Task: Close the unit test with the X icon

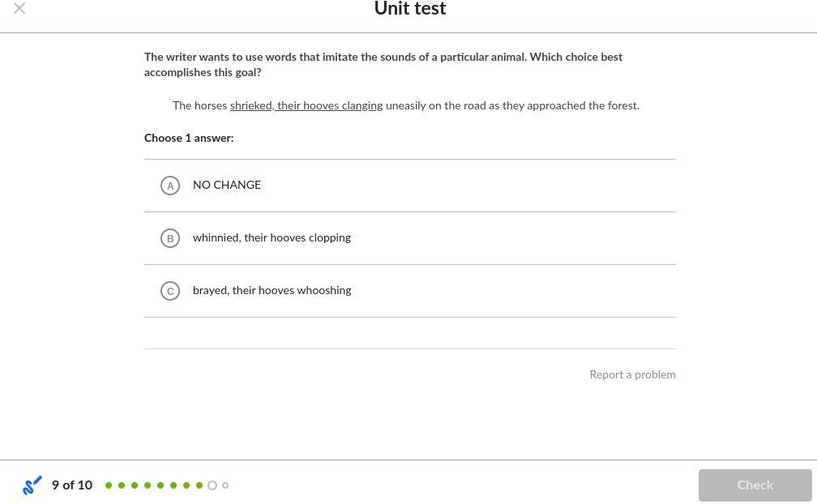Action: point(19,8)
